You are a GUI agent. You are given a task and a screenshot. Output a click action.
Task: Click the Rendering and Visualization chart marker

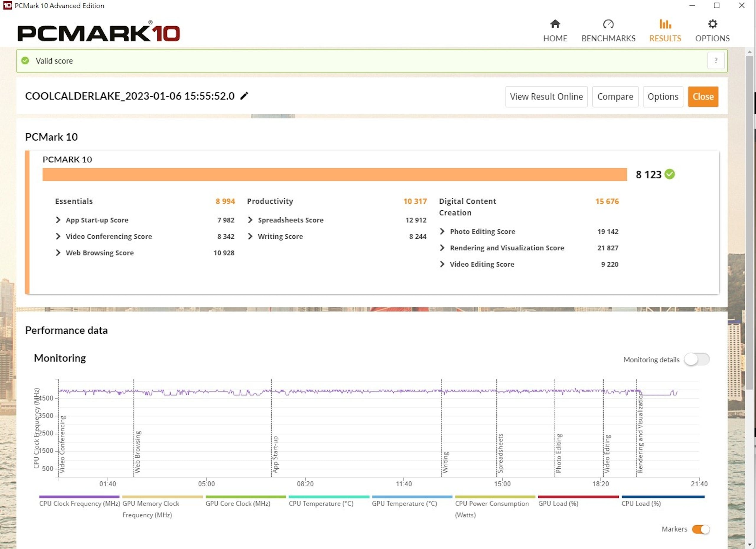point(640,432)
